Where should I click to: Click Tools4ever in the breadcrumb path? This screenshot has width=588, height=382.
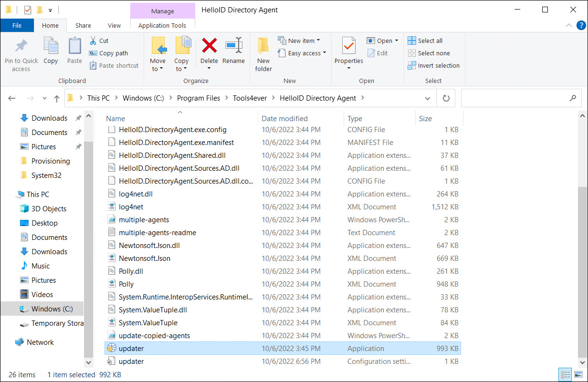pos(250,98)
